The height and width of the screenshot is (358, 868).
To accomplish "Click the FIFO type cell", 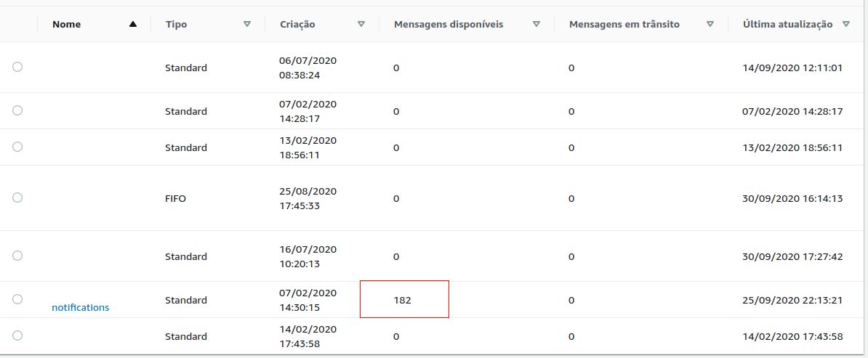I will (x=175, y=198).
